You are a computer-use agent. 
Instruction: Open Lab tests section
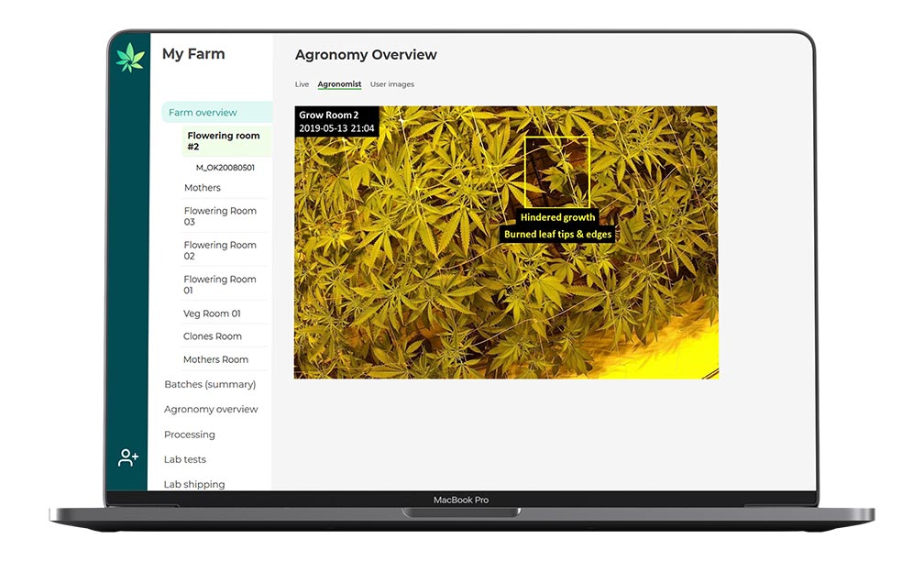coord(185,459)
